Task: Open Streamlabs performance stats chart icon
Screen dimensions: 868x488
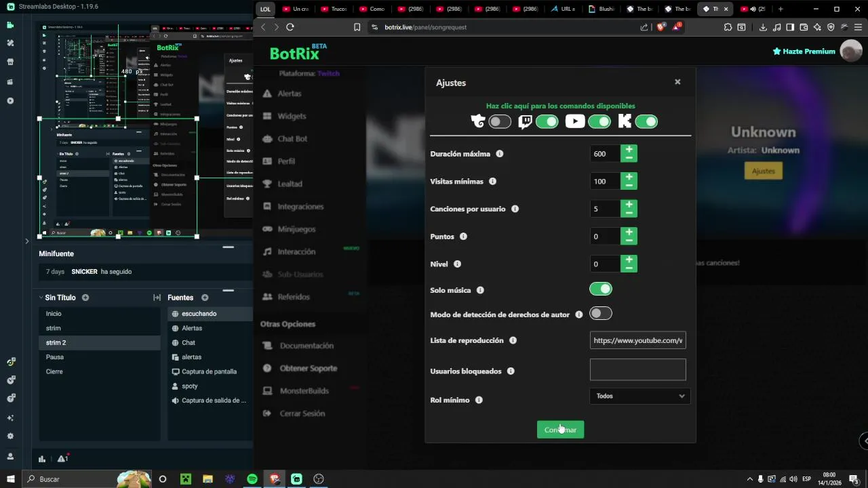Action: tap(42, 459)
